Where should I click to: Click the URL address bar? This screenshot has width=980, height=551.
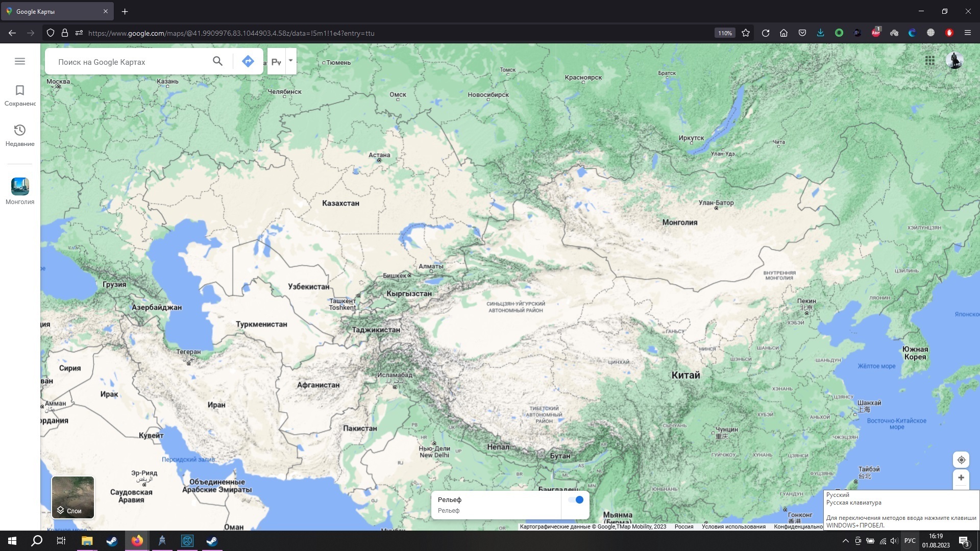point(398,33)
